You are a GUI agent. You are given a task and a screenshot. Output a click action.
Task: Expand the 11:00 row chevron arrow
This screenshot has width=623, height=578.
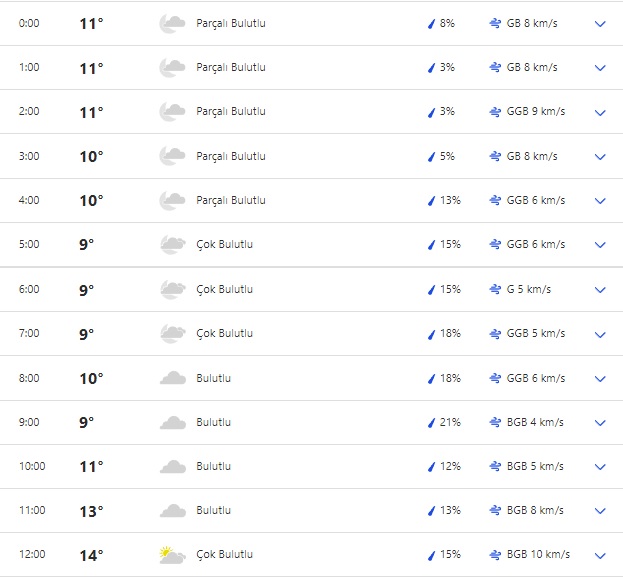point(600,511)
